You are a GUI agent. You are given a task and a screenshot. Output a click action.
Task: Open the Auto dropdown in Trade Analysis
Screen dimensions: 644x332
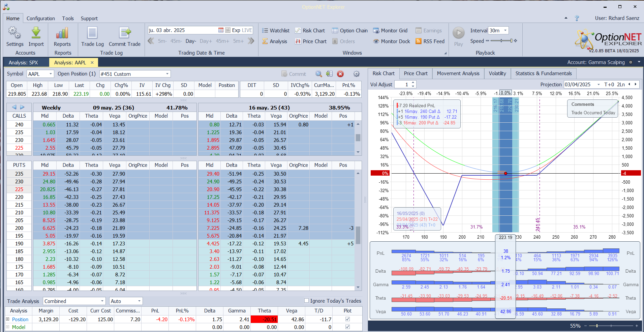pos(139,301)
